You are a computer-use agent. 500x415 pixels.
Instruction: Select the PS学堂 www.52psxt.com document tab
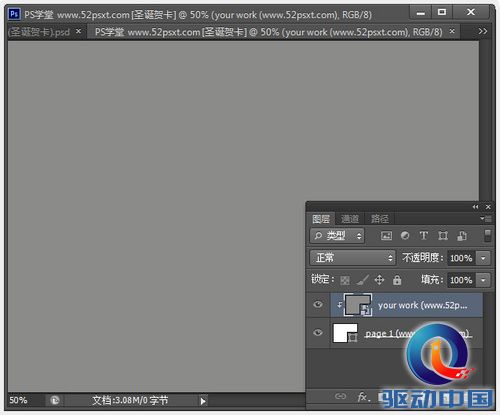tap(268, 32)
